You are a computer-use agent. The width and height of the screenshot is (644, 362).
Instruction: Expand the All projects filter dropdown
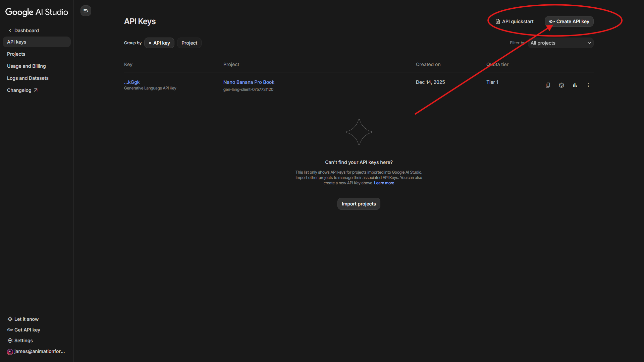tap(560, 43)
